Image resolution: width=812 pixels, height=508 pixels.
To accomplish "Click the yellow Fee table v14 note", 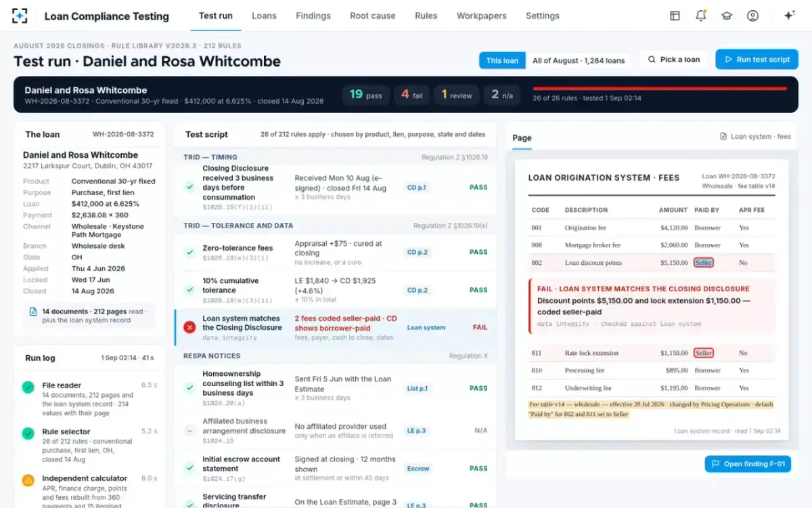I will click(651, 409).
